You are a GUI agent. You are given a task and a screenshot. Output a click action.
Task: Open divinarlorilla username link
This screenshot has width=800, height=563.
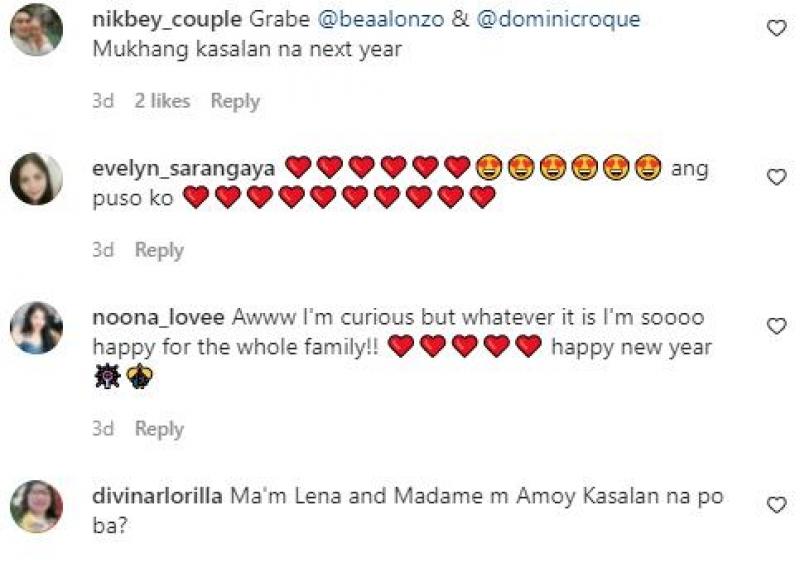pyautogui.click(x=156, y=496)
